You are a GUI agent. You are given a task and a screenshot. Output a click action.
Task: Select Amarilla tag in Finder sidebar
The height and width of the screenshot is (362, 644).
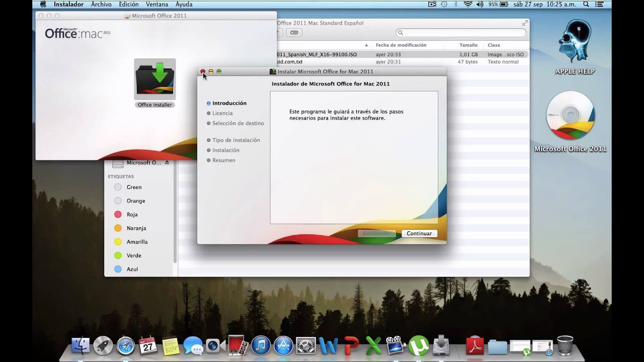click(x=137, y=242)
